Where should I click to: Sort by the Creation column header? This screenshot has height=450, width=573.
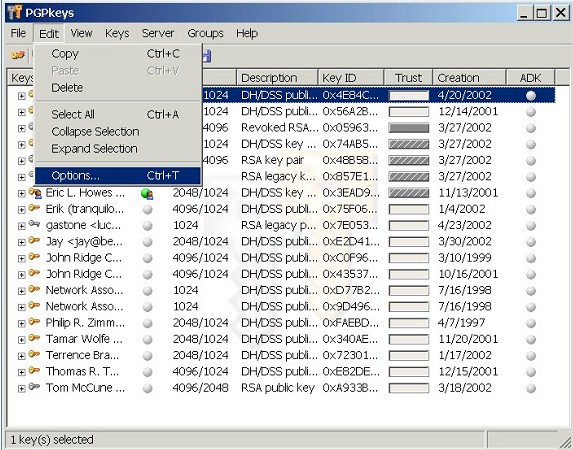469,77
